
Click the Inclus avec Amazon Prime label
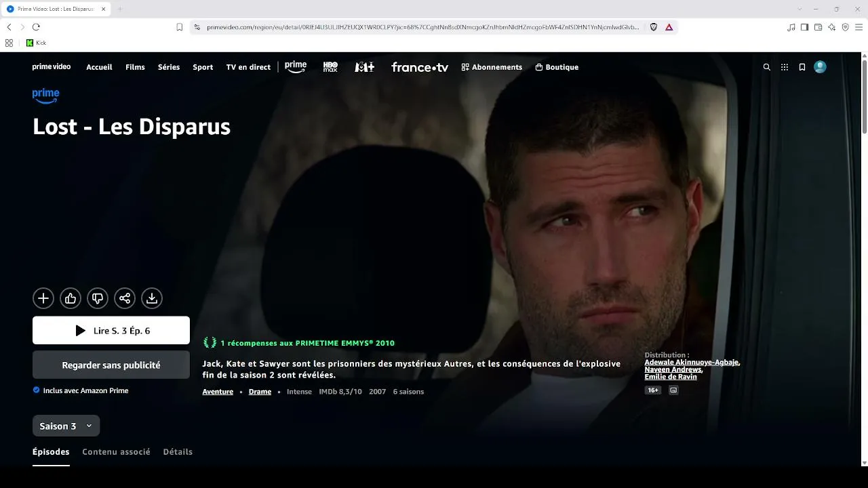pos(81,390)
